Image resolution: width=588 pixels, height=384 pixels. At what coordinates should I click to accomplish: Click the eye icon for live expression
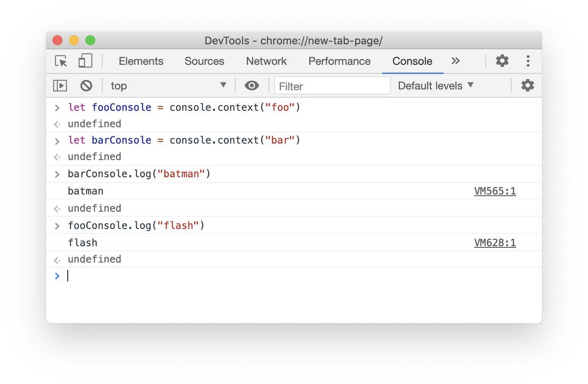tap(252, 86)
